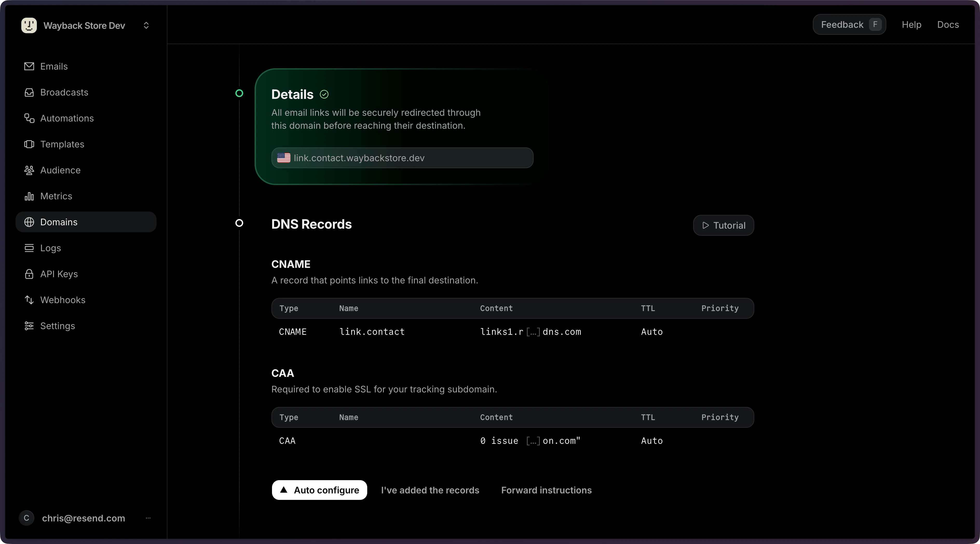The width and height of the screenshot is (980, 544).
Task: Open account options for chris@resend.com
Action: pyautogui.click(x=149, y=518)
